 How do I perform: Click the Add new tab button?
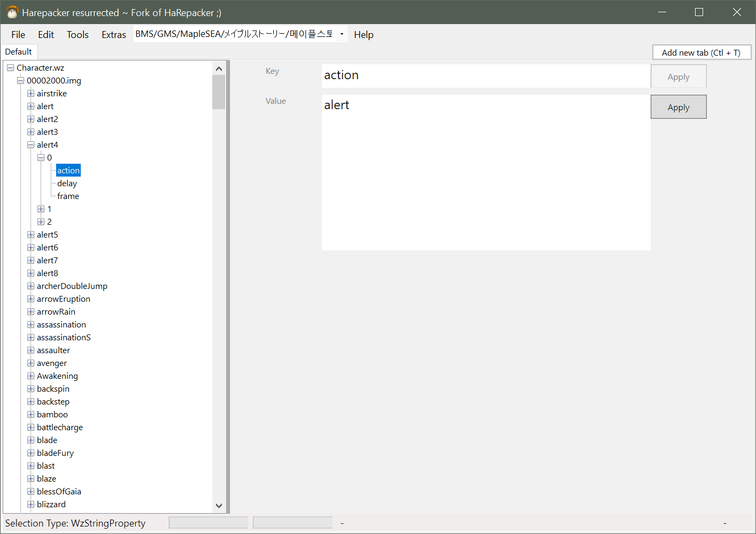click(701, 52)
